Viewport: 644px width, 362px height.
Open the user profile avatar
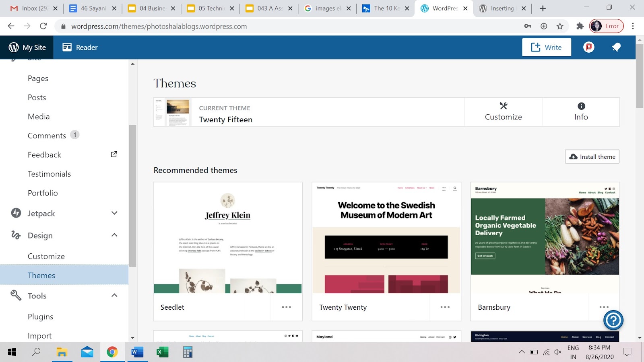pyautogui.click(x=589, y=47)
